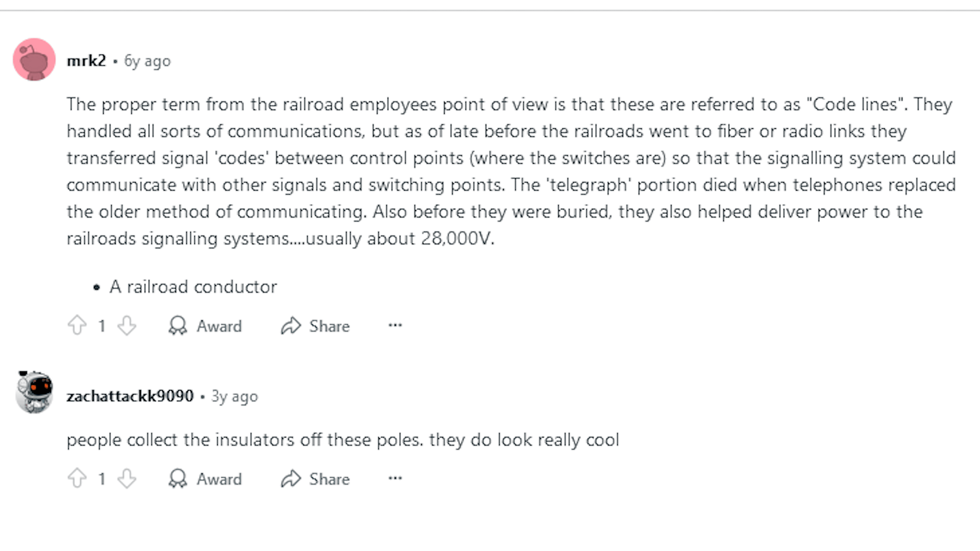Open mrk2's user profile link
The height and width of the screenshot is (551, 980).
(x=86, y=61)
